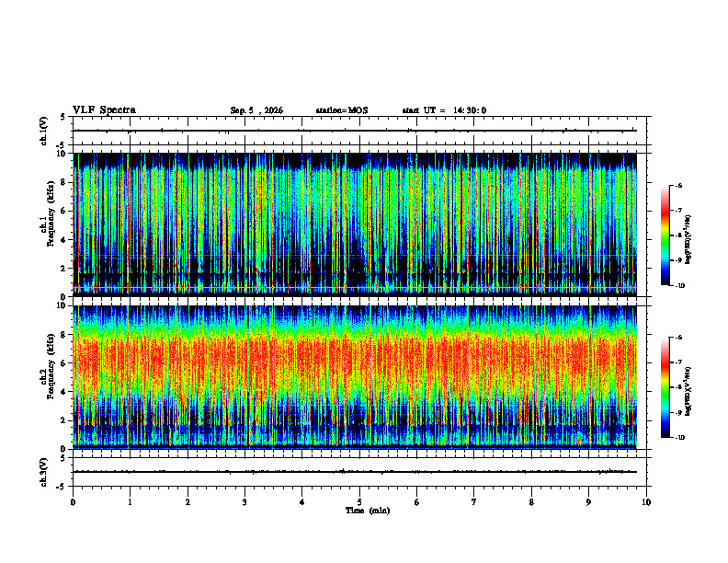Click the ch.3(V) waveform strip at bottom
The width and height of the screenshot is (728, 563).
(355, 472)
